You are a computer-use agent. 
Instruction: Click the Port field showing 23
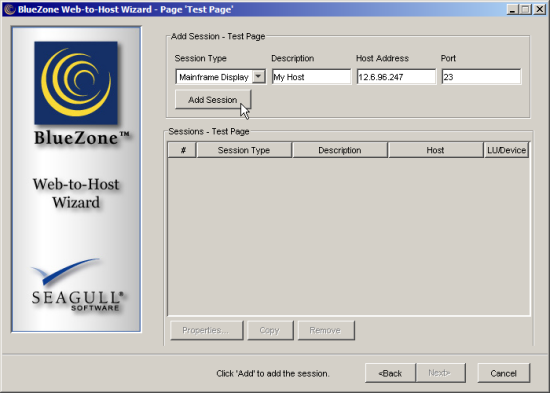(x=481, y=76)
